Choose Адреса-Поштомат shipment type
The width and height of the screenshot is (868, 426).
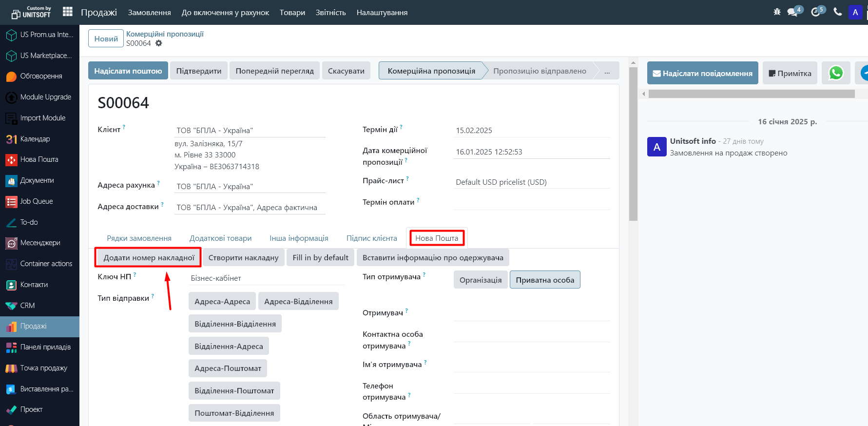pyautogui.click(x=228, y=368)
